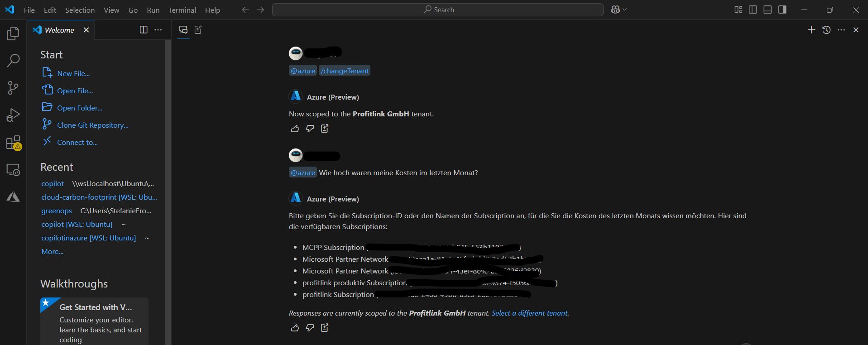
Task: Open Remote Explorer view
Action: coord(13,170)
